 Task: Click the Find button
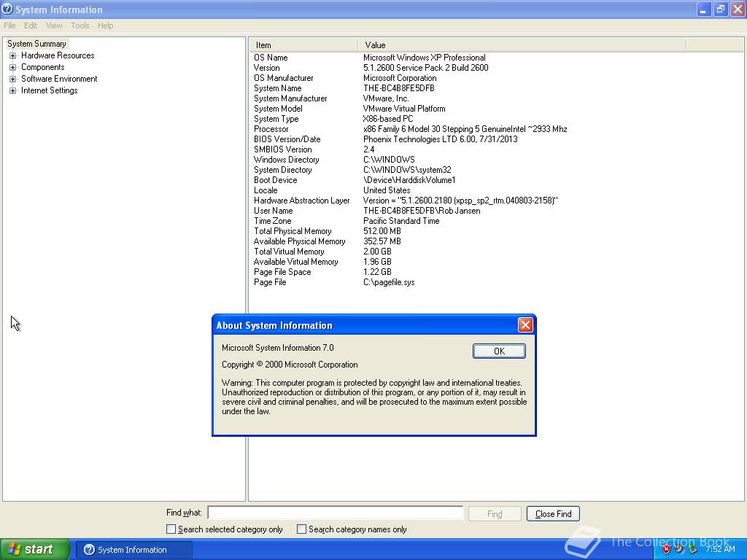click(x=495, y=514)
